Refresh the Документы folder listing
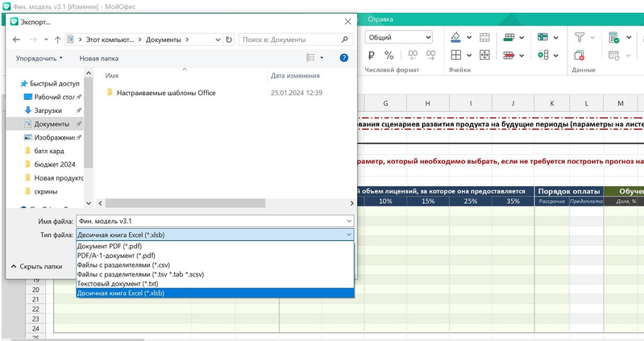 (x=229, y=40)
